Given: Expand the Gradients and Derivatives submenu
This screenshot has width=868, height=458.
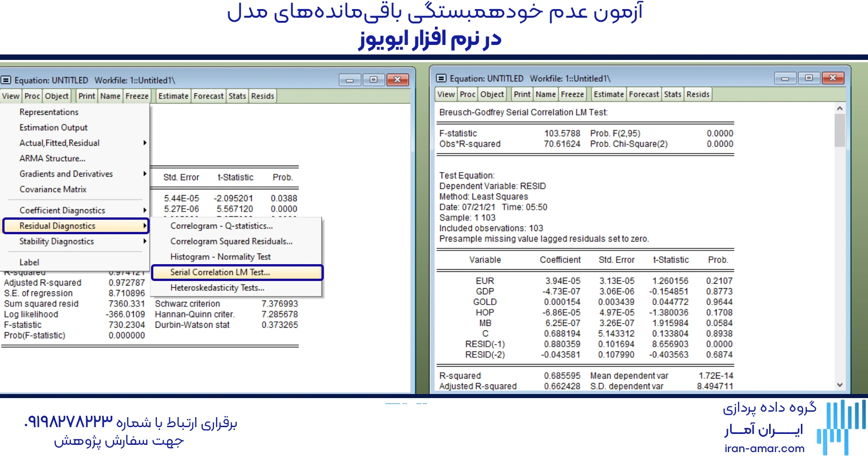Looking at the screenshot, I should (x=66, y=173).
